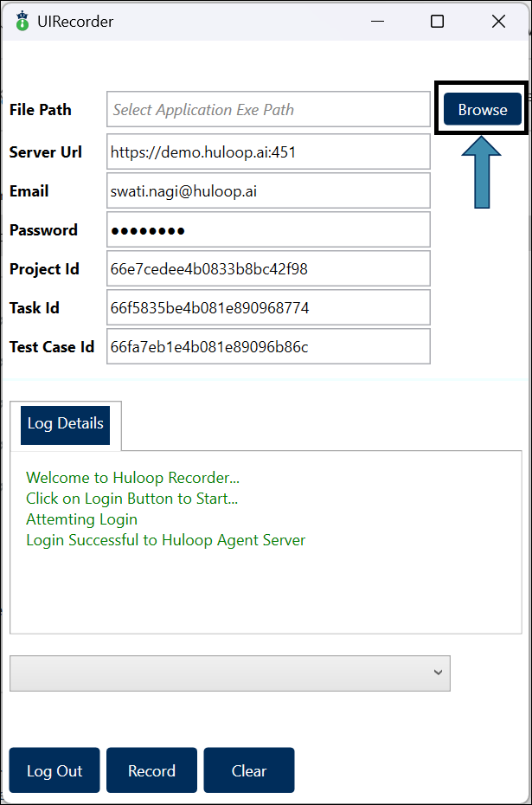Screen dimensions: 532x805
Task: Click the 'Login Successful to Huloop Agent Server' log line
Action: [x=165, y=540]
